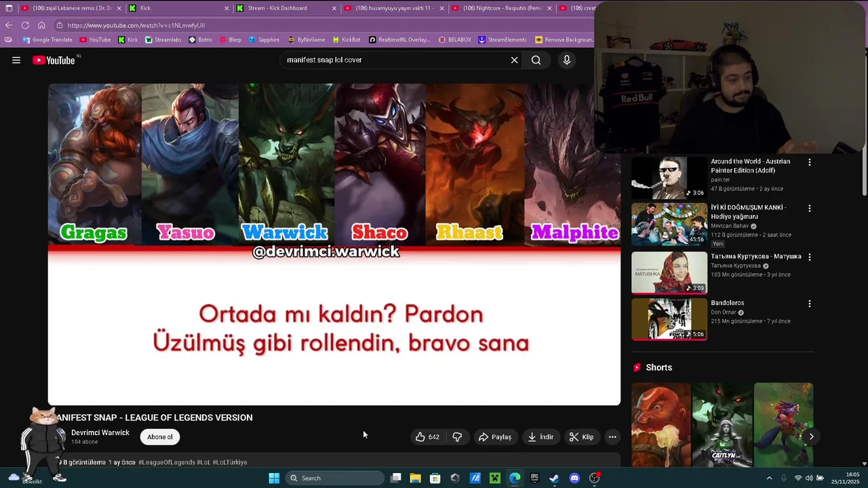
Task: Open the CAITLYN Shorts thumbnail
Action: point(722,424)
